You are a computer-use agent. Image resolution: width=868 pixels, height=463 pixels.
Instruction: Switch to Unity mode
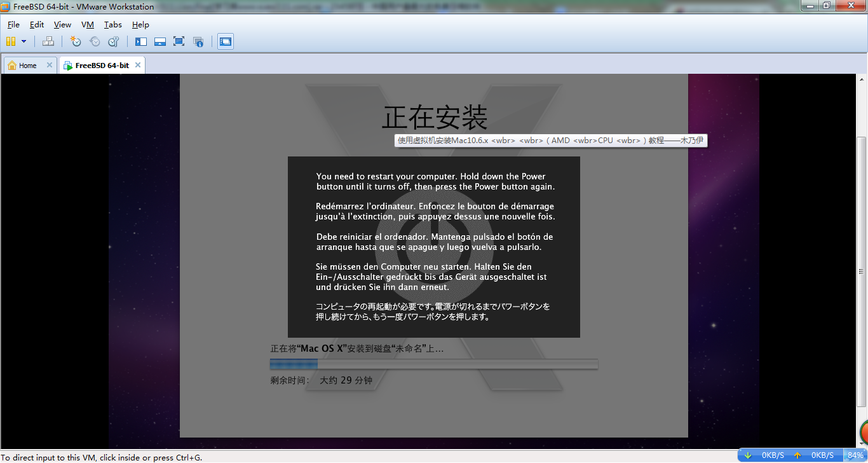point(198,41)
